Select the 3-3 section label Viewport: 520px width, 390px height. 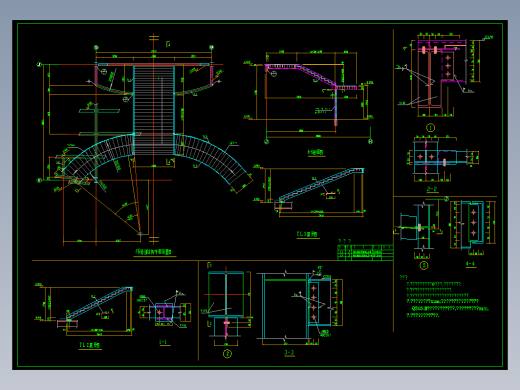289,353
